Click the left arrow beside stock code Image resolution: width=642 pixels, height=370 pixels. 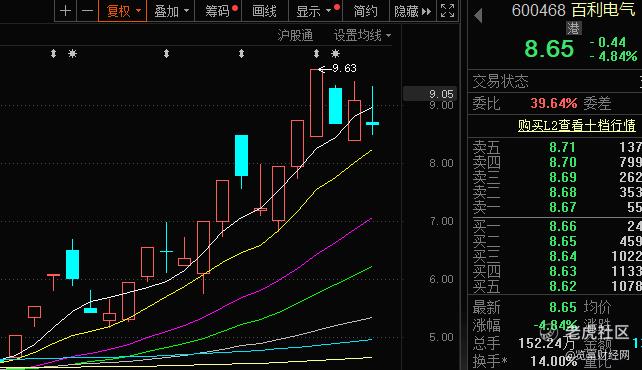478,16
